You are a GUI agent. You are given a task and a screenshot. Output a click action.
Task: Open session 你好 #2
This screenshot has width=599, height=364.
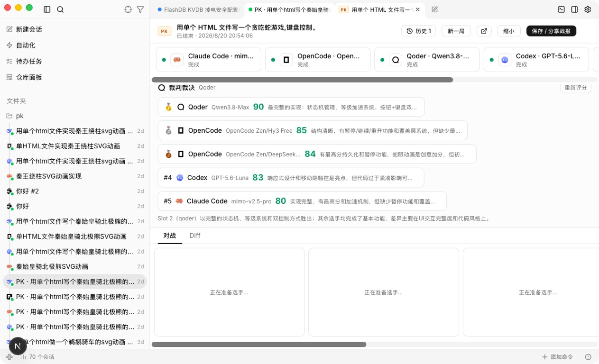point(74,191)
